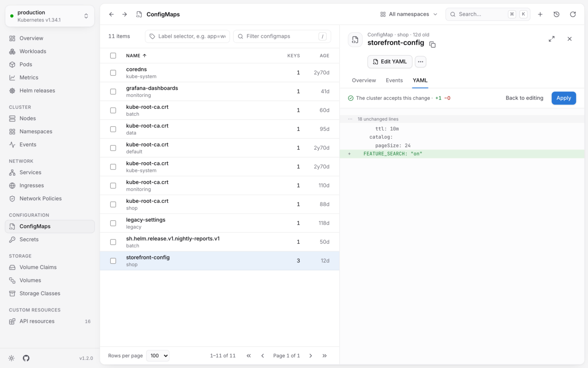588x368 pixels.
Task: Open the production cluster switcher
Action: point(50,16)
